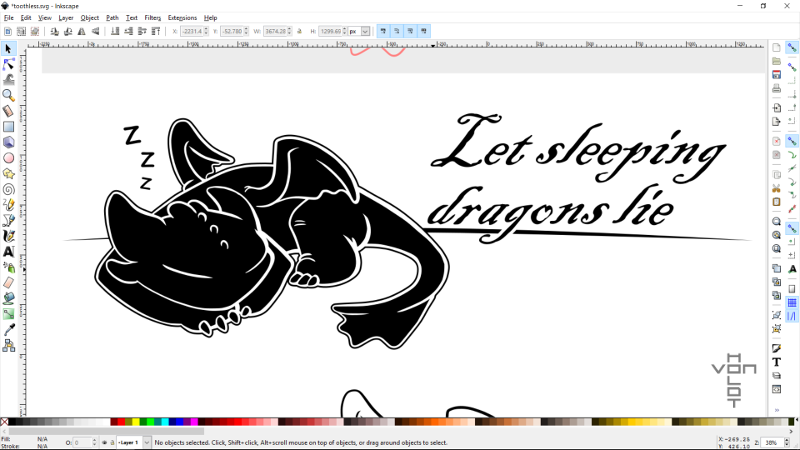Select the Zoom magnifier tool
This screenshot has width=800, height=450.
8,95
